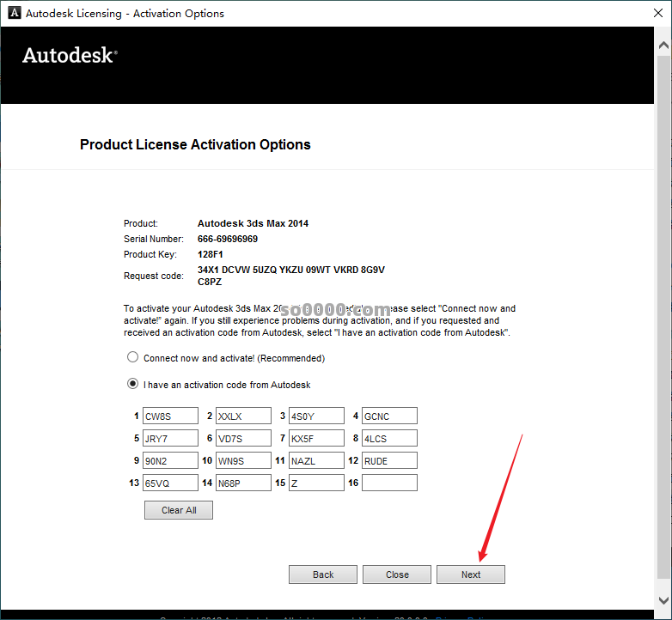Close the Autodesk Licensing window

pyautogui.click(x=651, y=13)
